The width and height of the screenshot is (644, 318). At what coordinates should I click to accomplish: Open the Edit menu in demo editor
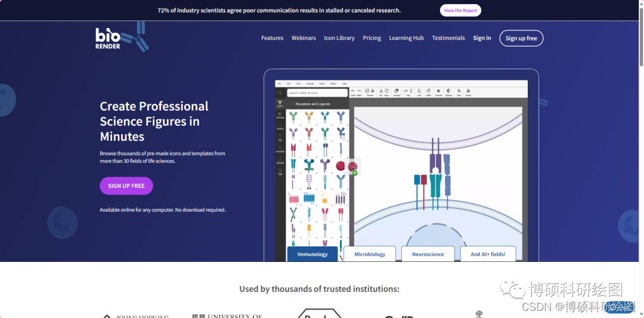coord(289,84)
